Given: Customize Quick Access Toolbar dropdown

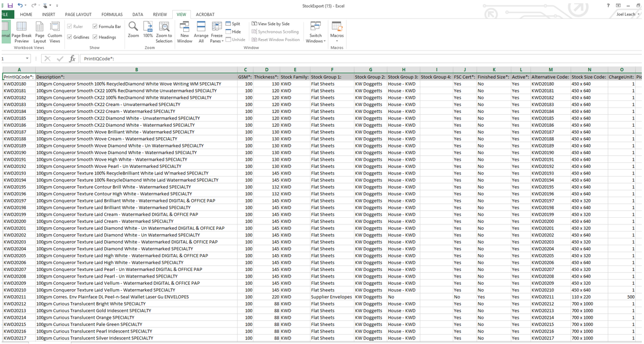Looking at the screenshot, I should (57, 5).
